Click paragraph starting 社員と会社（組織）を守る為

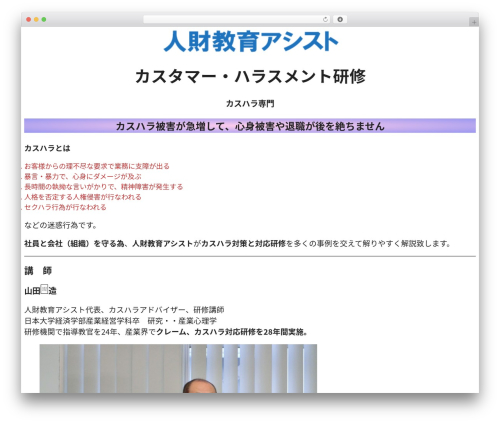(x=238, y=244)
